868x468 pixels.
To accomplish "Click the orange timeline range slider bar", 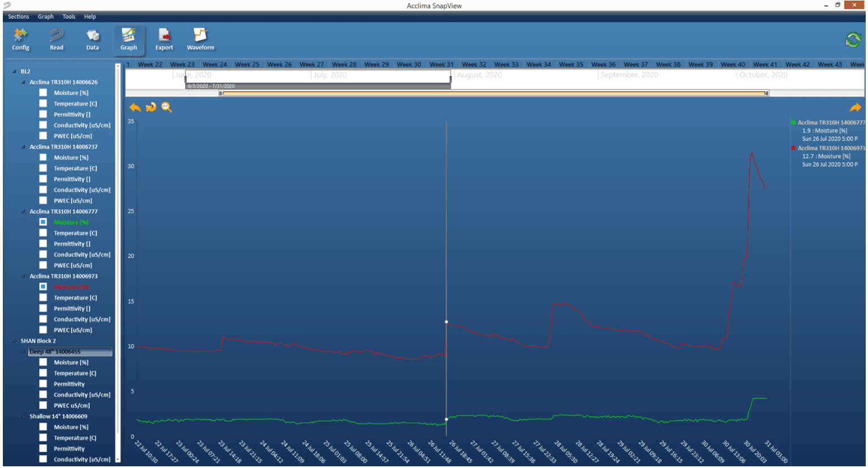I will pos(493,93).
